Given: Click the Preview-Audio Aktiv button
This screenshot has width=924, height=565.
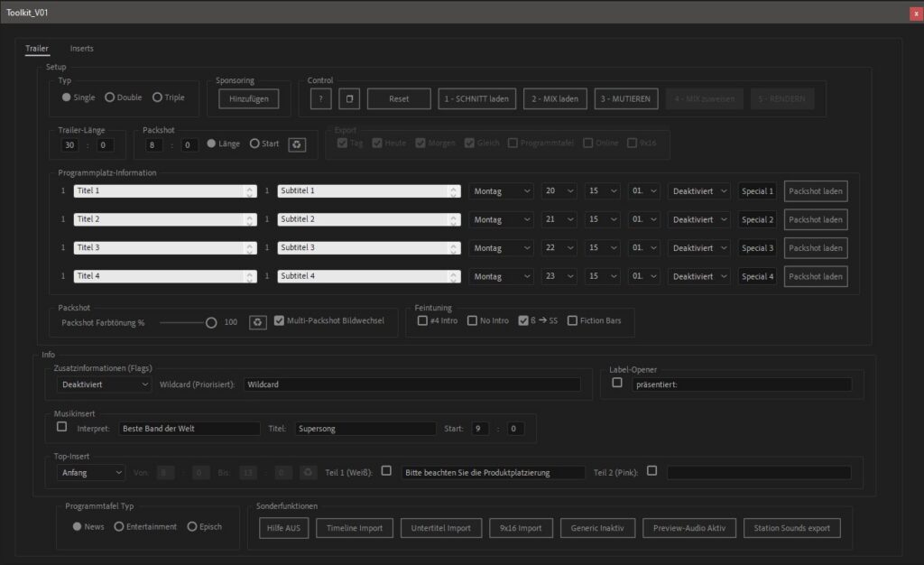Looking at the screenshot, I should click(689, 528).
